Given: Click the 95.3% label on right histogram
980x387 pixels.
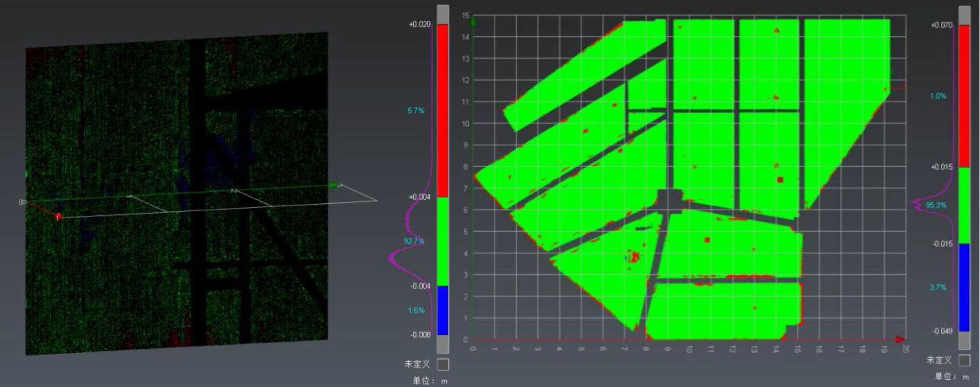Looking at the screenshot, I should point(935,205).
